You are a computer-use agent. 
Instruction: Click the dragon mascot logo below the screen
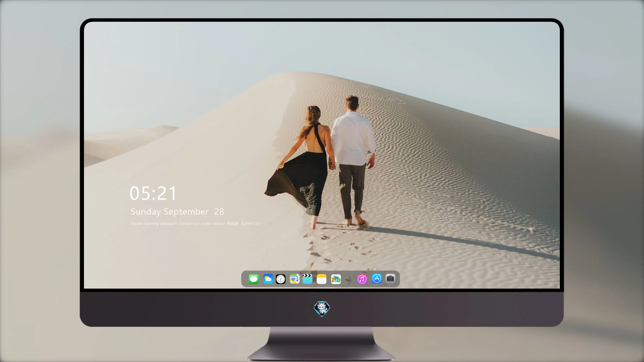pos(322,309)
